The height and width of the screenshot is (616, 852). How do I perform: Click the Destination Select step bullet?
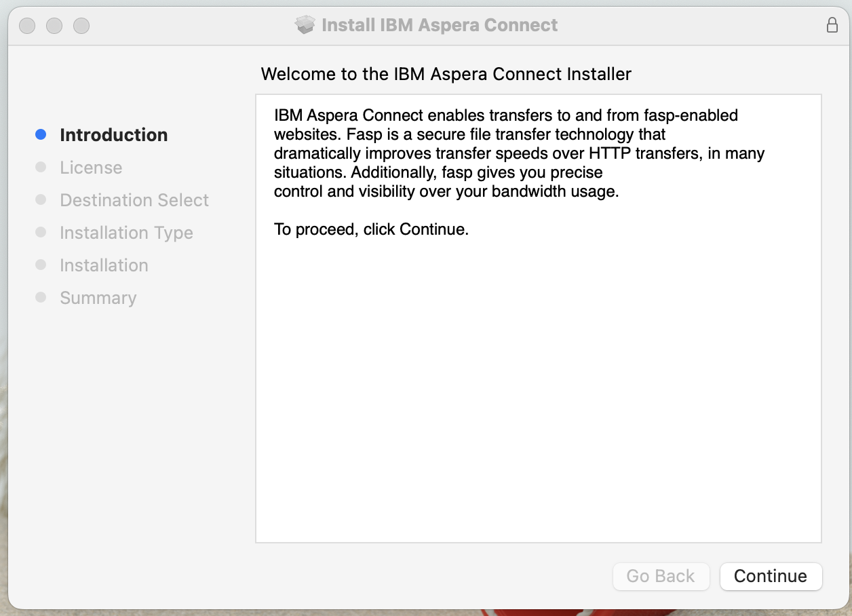pyautogui.click(x=41, y=200)
